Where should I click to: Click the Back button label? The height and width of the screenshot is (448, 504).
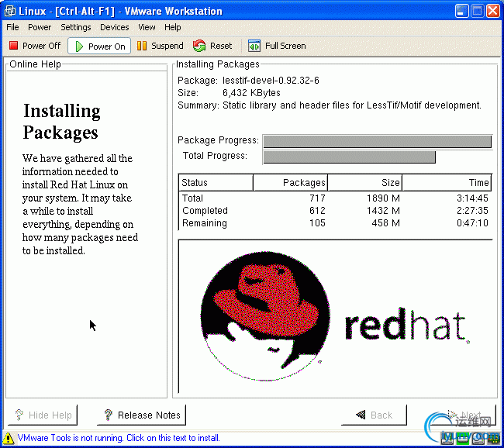381,415
